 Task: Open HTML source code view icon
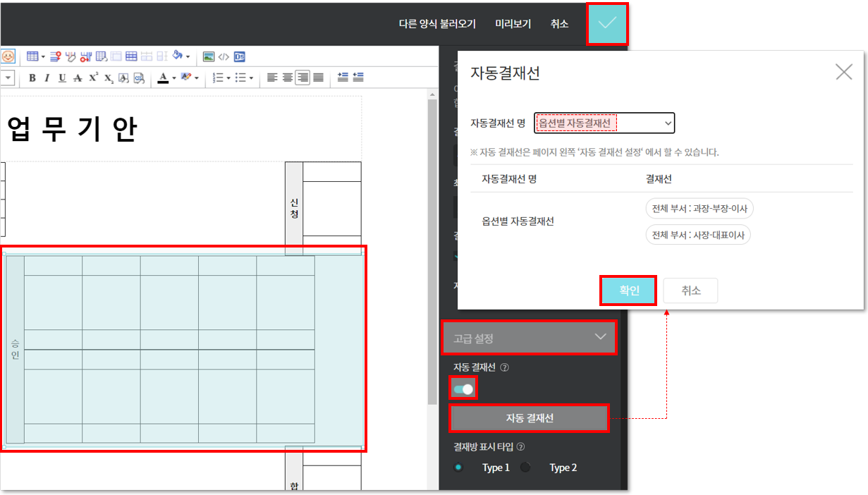(224, 56)
